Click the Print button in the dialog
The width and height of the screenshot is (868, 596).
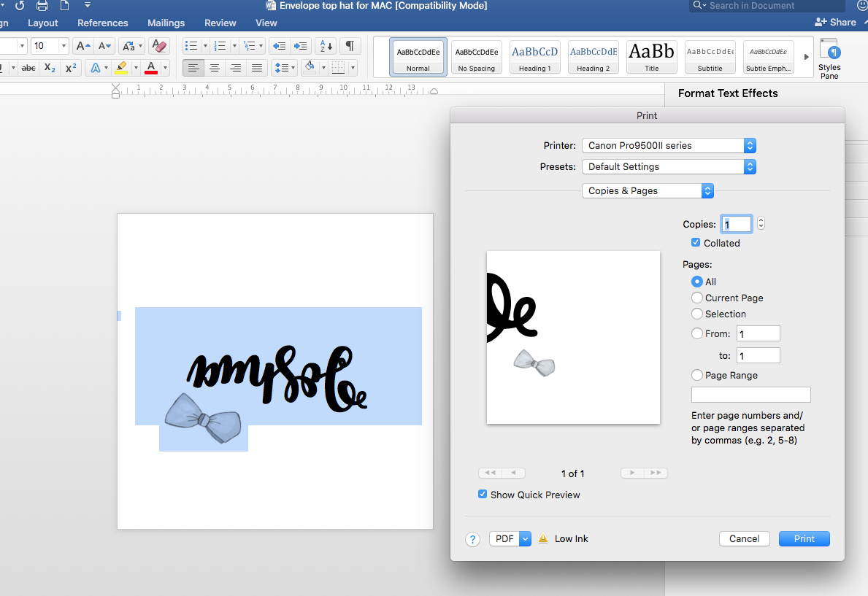[804, 539]
